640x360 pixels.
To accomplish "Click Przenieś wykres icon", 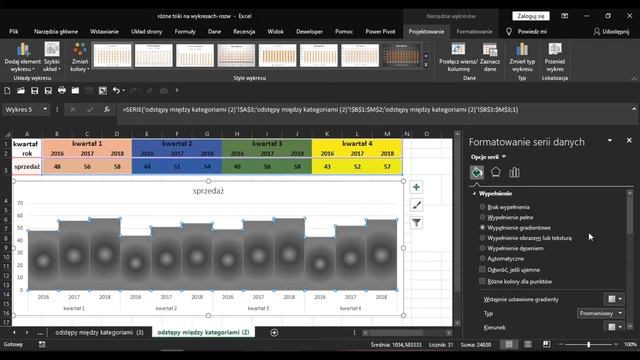I will point(555,50).
